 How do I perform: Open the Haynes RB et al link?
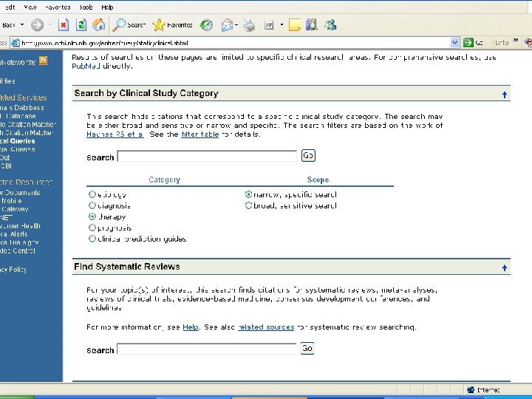tap(115, 134)
